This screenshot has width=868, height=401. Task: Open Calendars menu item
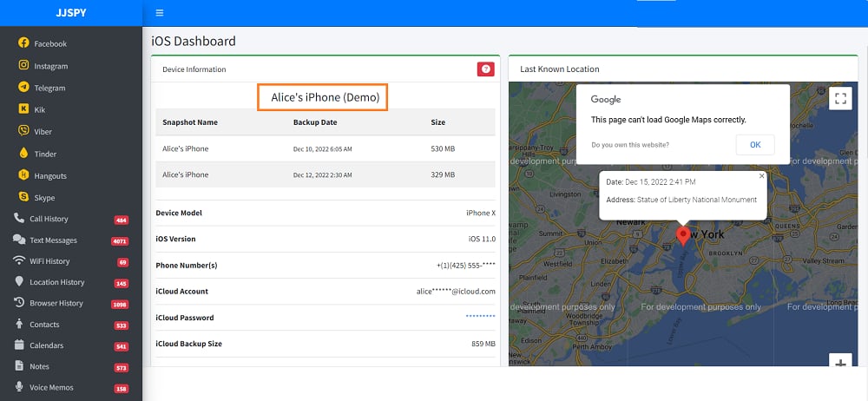47,345
